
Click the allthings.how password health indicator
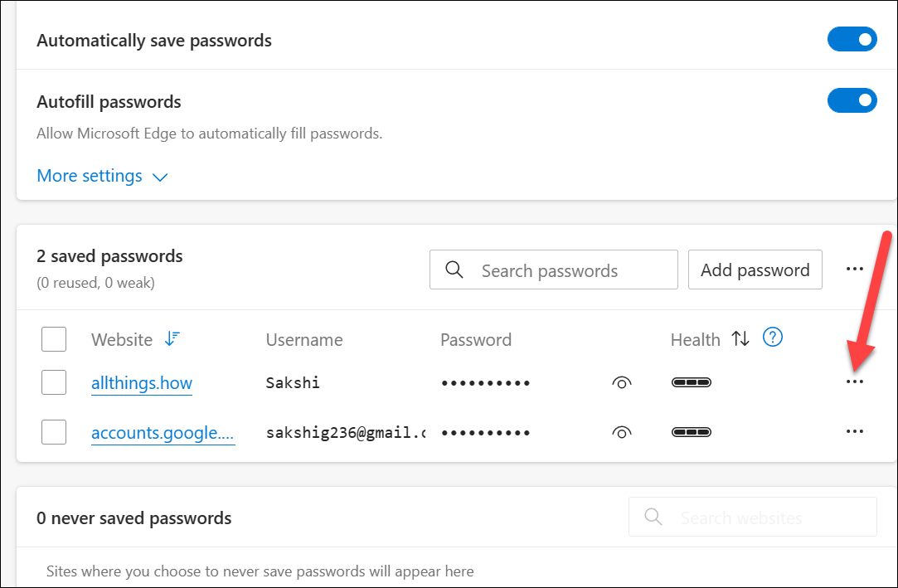coord(692,381)
